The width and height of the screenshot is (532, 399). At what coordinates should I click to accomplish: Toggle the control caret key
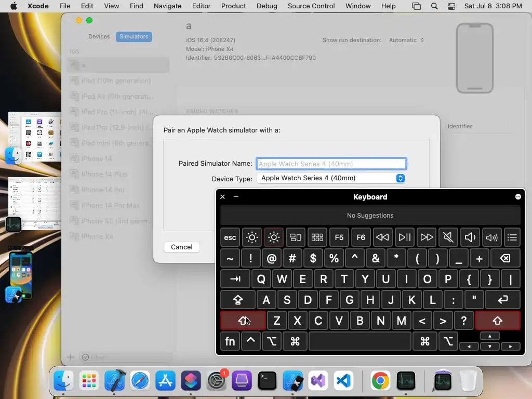(250, 341)
